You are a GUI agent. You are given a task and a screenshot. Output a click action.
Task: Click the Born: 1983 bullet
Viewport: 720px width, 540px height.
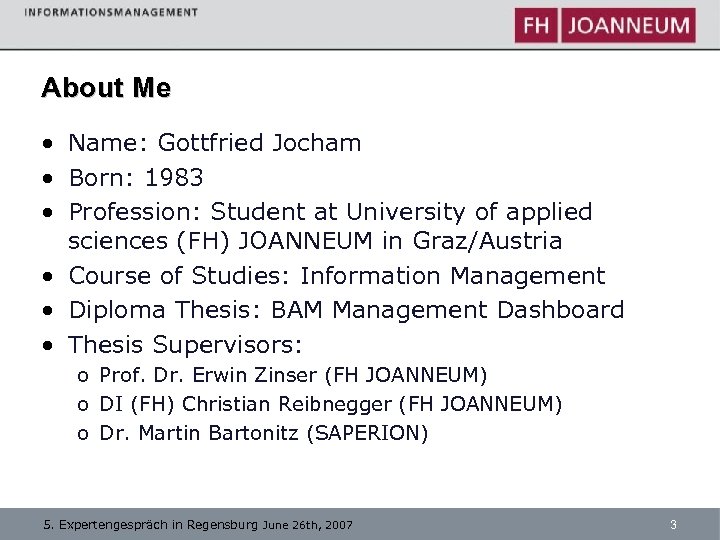pyautogui.click(x=135, y=178)
